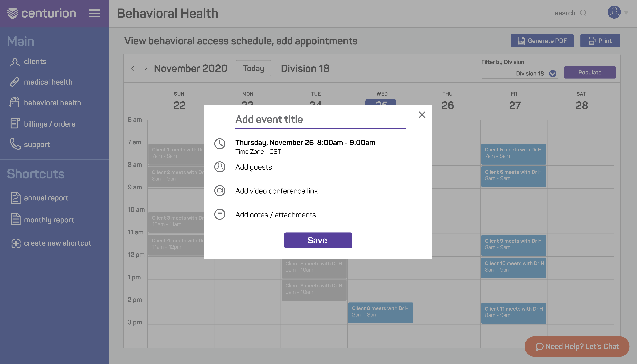Click the Add guests person icon
Viewport: 637px width, 364px height.
(x=220, y=167)
